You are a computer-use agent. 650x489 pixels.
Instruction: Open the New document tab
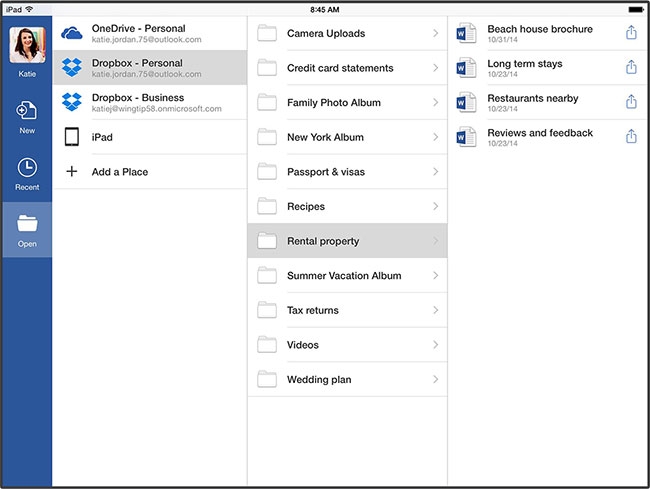pyautogui.click(x=26, y=115)
